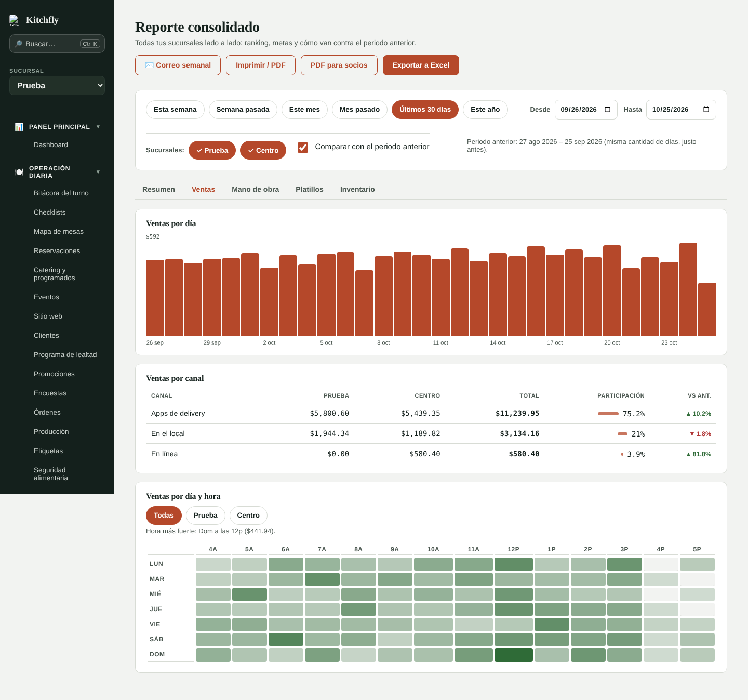Open the Desde date calendar picker icon
This screenshot has width=748, height=700.
(x=607, y=110)
